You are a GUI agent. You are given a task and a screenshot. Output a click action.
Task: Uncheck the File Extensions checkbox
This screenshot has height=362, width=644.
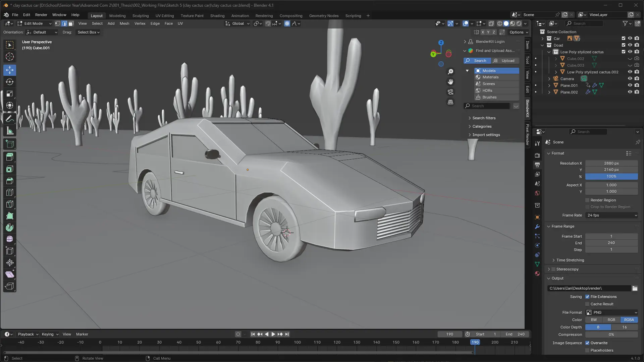coord(587,297)
